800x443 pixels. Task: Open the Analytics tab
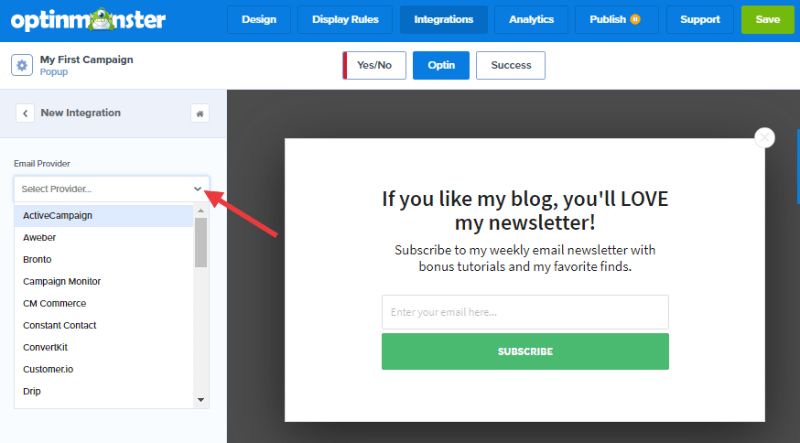[x=531, y=20]
